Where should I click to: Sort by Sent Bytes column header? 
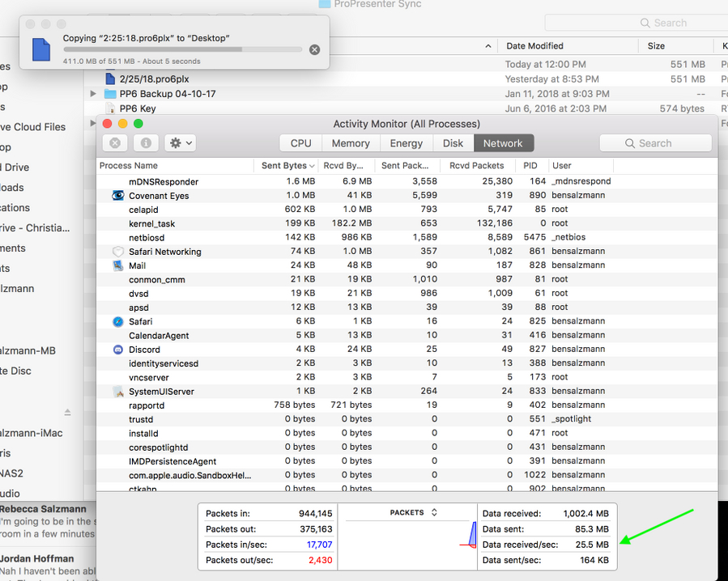pyautogui.click(x=287, y=166)
